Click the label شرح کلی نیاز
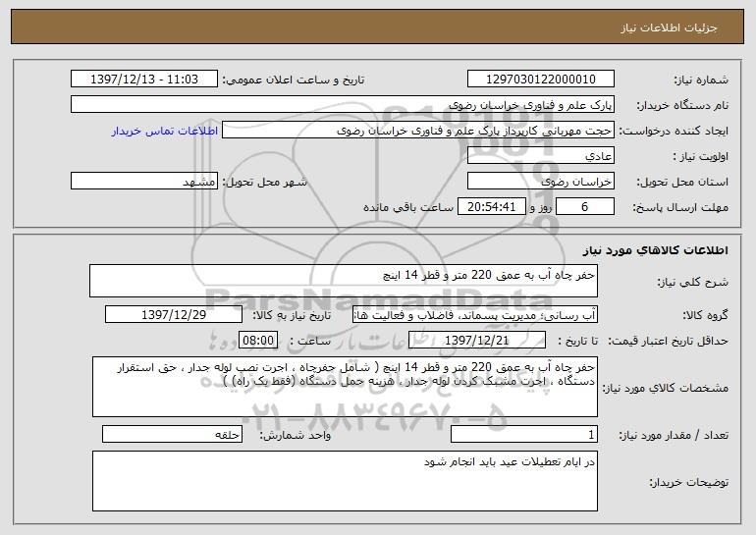 click(693, 282)
